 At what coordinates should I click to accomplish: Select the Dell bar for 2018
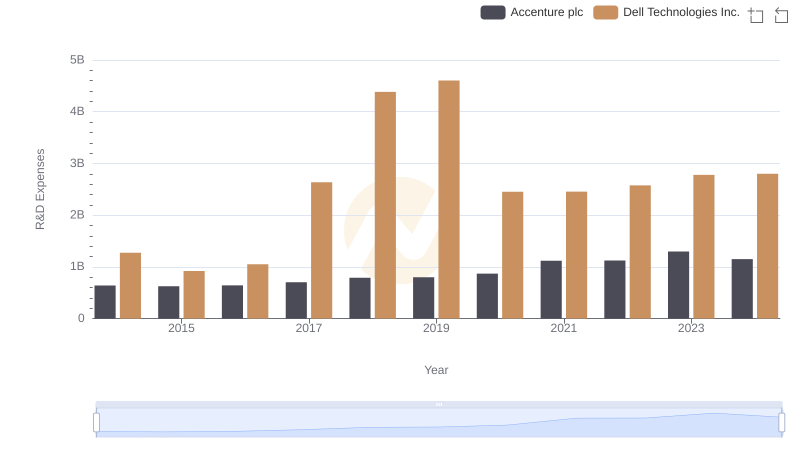[x=385, y=205]
